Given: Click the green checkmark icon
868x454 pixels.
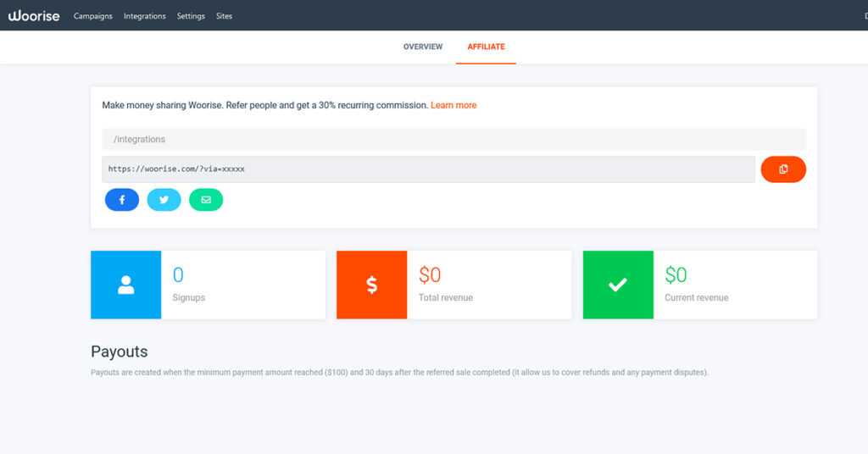Looking at the screenshot, I should [x=618, y=285].
